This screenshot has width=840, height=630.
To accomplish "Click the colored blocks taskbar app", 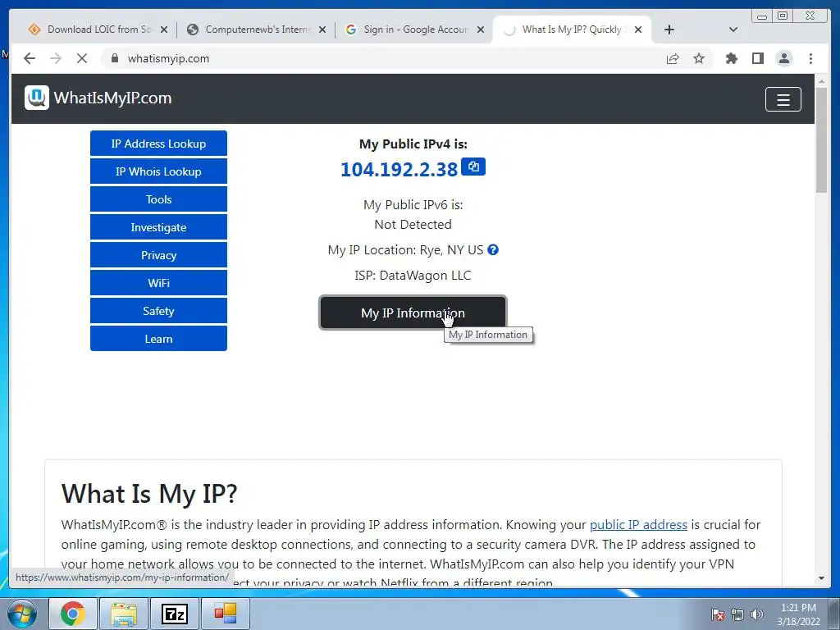I will [x=226, y=614].
